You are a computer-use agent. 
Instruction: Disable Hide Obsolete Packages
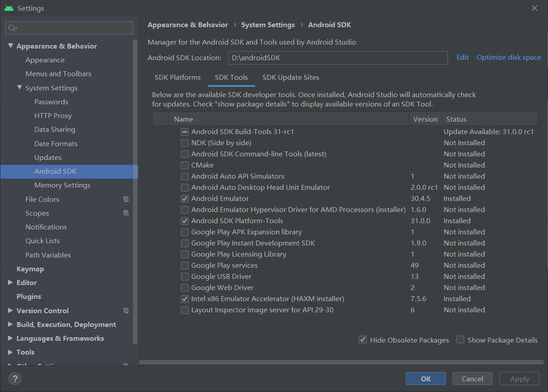tap(363, 339)
